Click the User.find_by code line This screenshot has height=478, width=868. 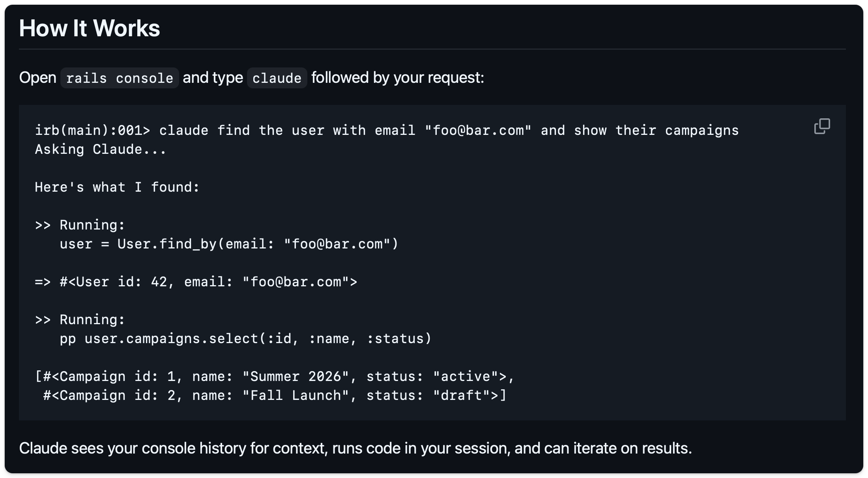[229, 244]
